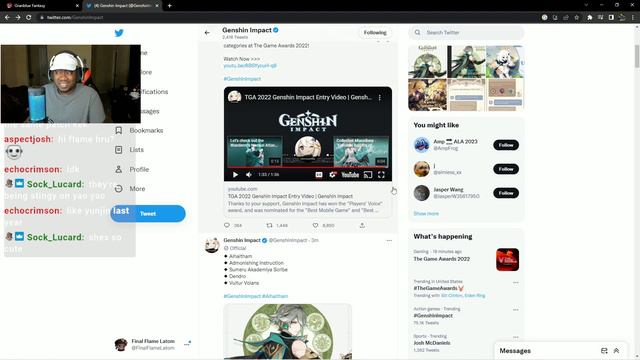
Task: Open options for the #GenshinImpact trend
Action: 516,310
